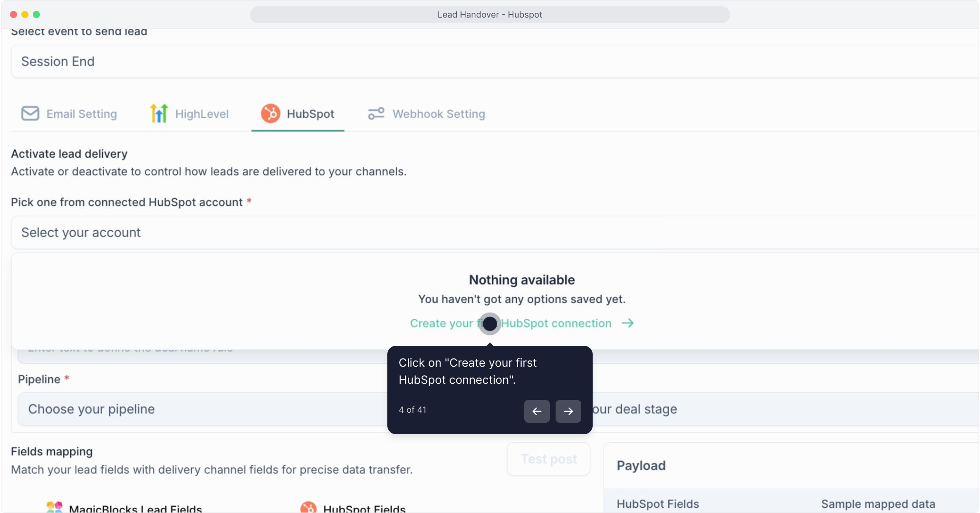The width and height of the screenshot is (980, 513).
Task: Click the HighLevel arrows logo icon
Action: (x=159, y=114)
